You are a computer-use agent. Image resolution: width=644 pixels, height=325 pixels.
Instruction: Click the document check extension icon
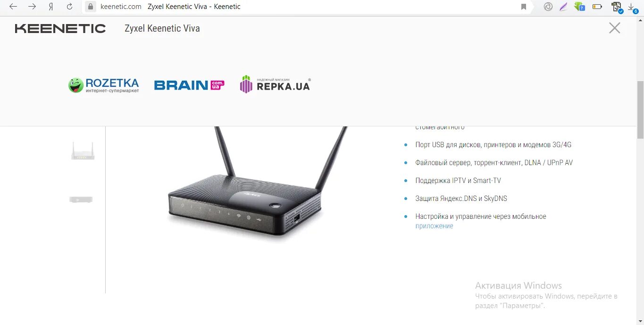click(616, 7)
